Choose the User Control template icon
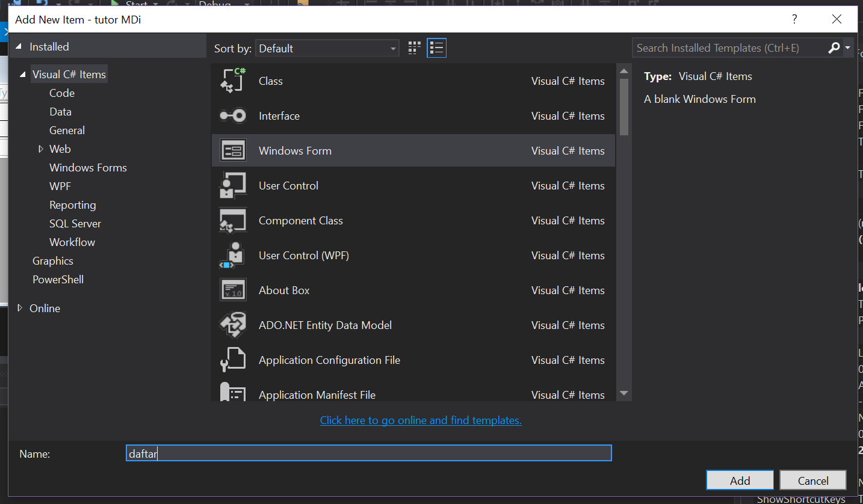This screenshot has height=504, width=863. coord(233,185)
